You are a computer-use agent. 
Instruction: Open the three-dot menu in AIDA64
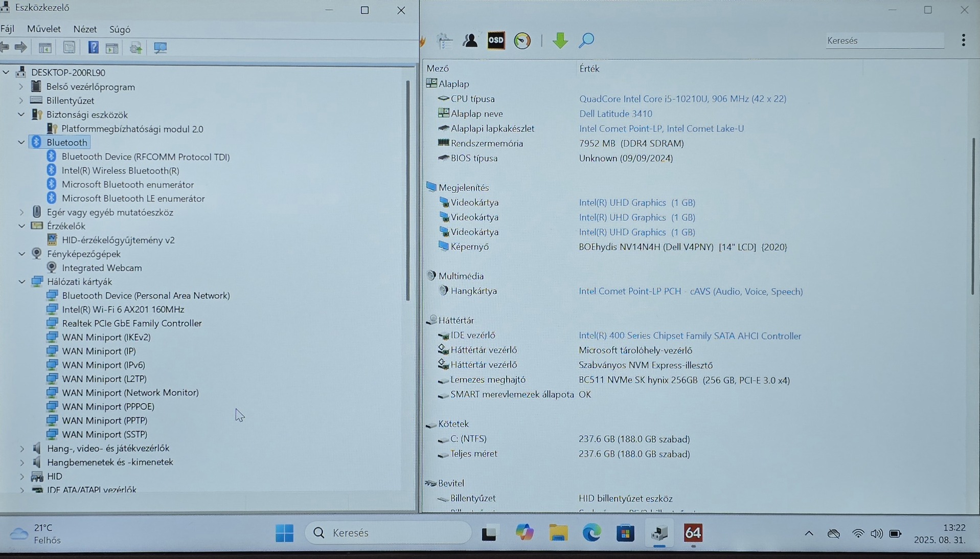(x=963, y=40)
